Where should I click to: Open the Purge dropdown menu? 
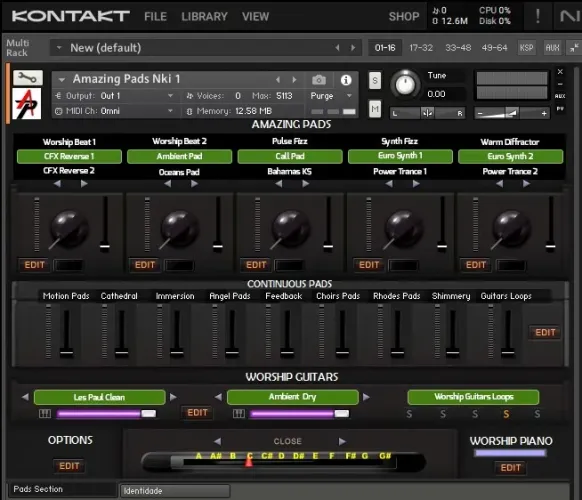(331, 96)
